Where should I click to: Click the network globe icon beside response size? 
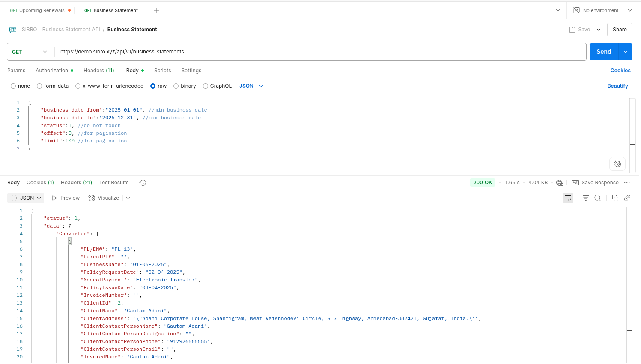[x=560, y=183]
